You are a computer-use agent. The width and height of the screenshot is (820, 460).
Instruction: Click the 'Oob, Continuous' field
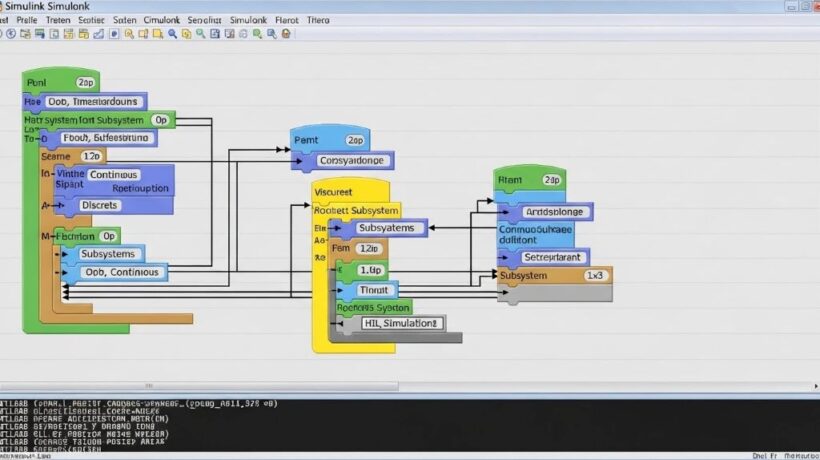[x=122, y=272]
